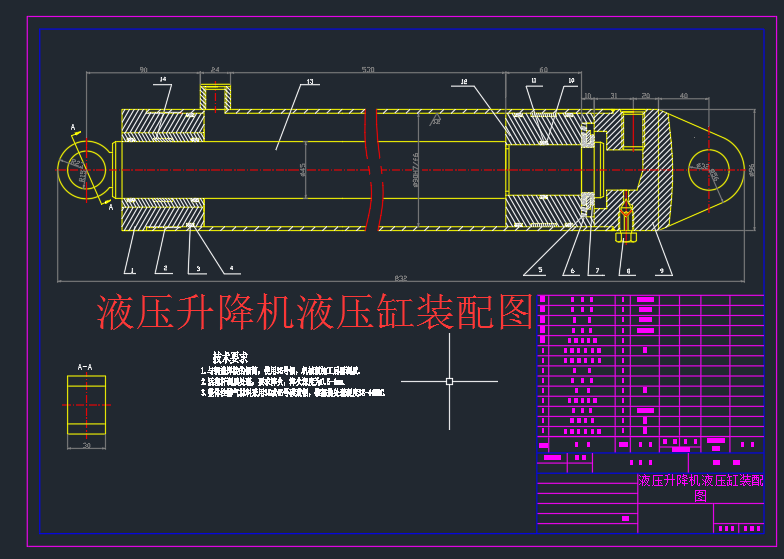The height and width of the screenshot is (559, 784).
Task: Click part balloon number 6
Action: point(572,271)
